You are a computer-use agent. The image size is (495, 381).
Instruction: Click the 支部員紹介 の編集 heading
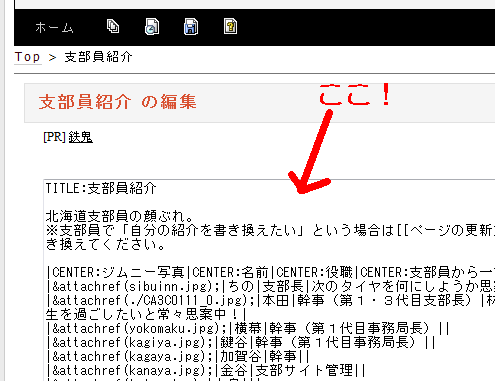click(x=117, y=102)
